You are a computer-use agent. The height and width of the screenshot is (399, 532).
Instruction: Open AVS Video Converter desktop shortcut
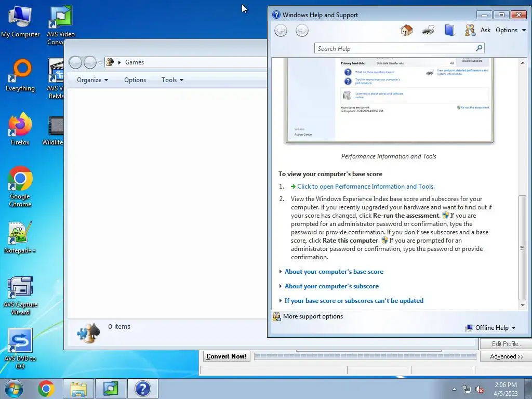click(x=60, y=24)
